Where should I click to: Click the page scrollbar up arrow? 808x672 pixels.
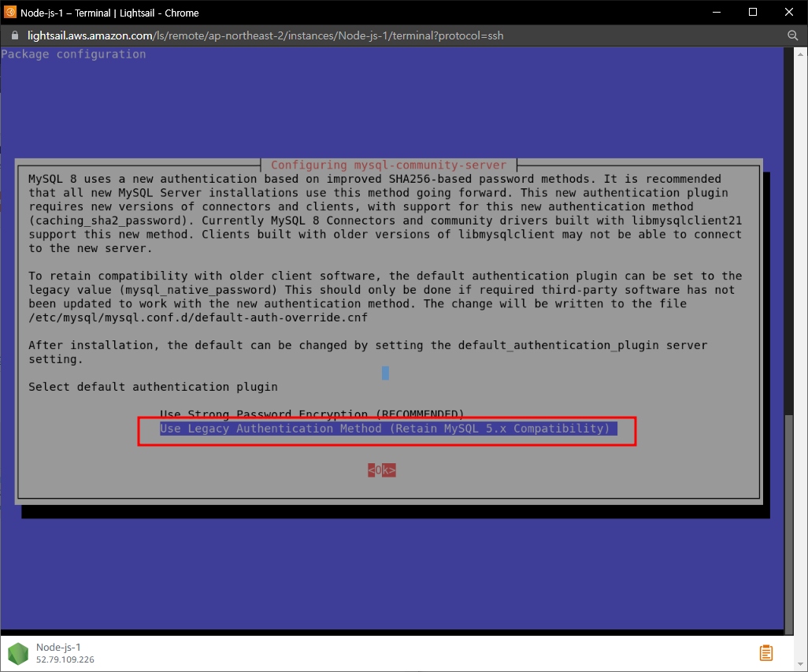800,54
